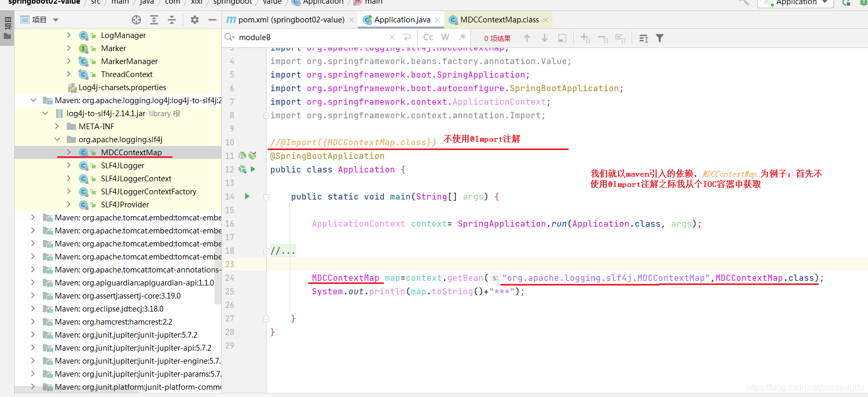The width and height of the screenshot is (868, 397).
Task: Click the @SpringBootApplication annotation
Action: coord(327,156)
